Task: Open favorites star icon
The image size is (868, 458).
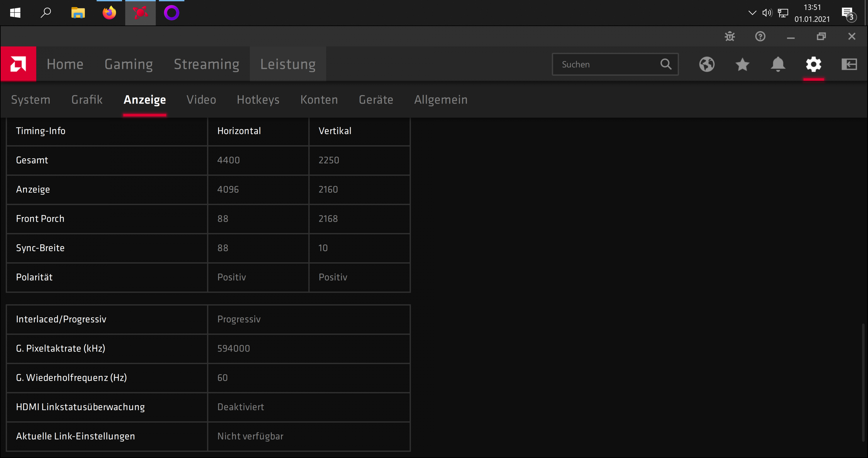Action: (742, 64)
